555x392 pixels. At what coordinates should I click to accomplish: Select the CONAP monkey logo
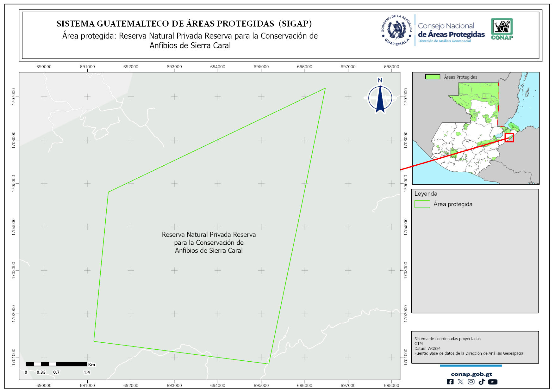point(502,29)
